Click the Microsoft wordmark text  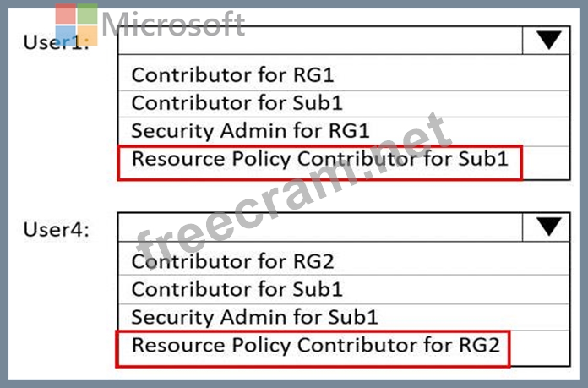173,25
